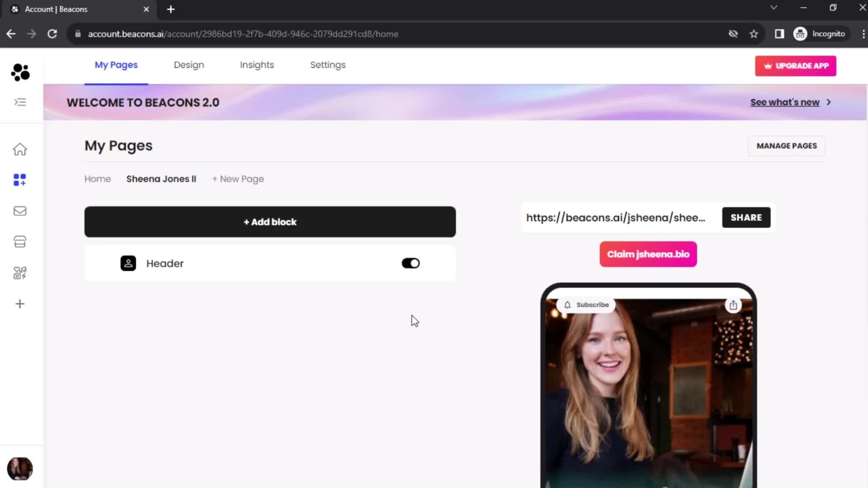Click the add new page icon in sidebar
Viewport: 868px width, 488px height.
20,304
